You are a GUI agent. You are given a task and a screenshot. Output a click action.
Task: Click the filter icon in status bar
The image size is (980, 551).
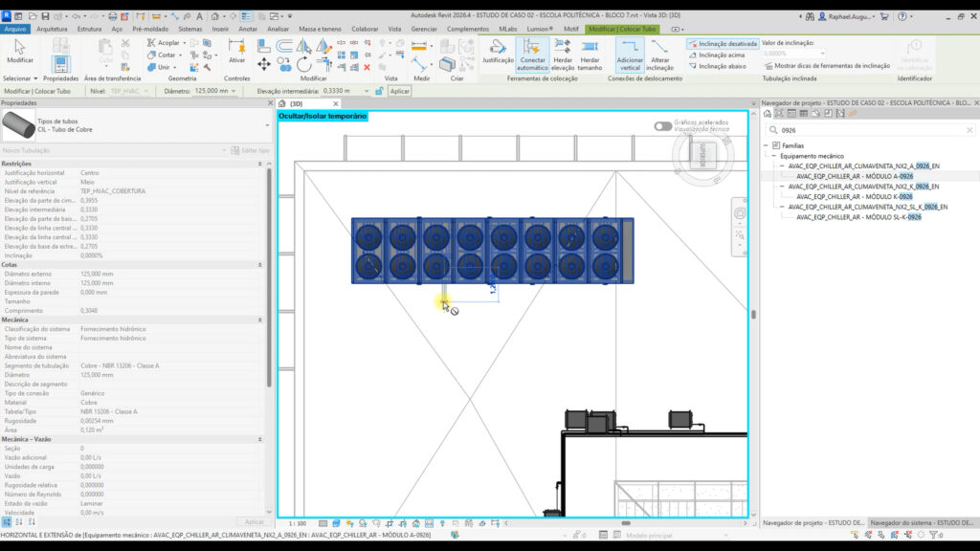(934, 535)
